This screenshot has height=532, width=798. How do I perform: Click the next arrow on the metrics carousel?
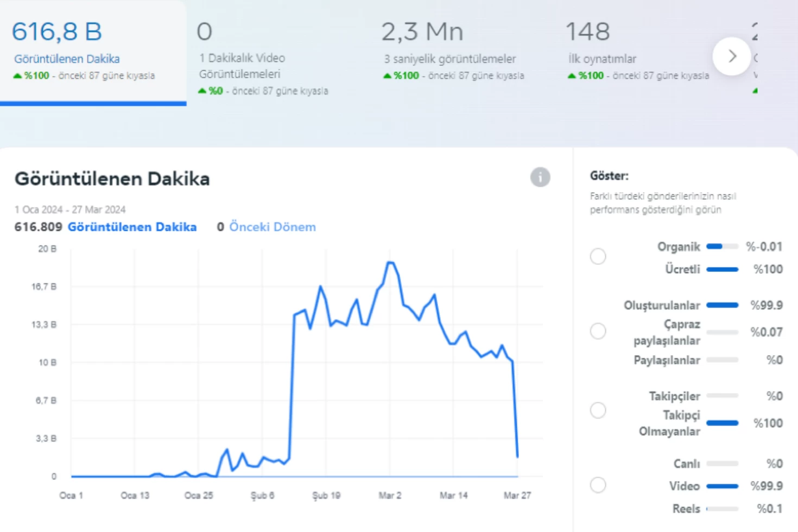(x=732, y=56)
